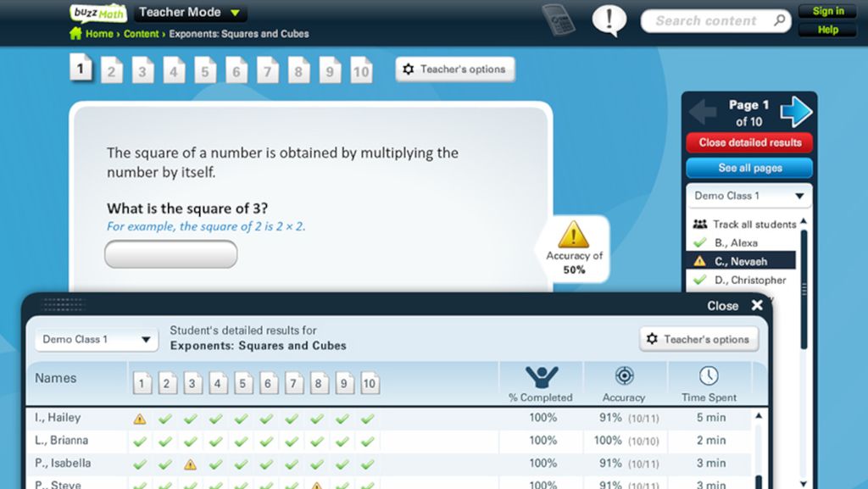Click the results table scroll up arrow
The height and width of the screenshot is (489, 868).
[759, 415]
